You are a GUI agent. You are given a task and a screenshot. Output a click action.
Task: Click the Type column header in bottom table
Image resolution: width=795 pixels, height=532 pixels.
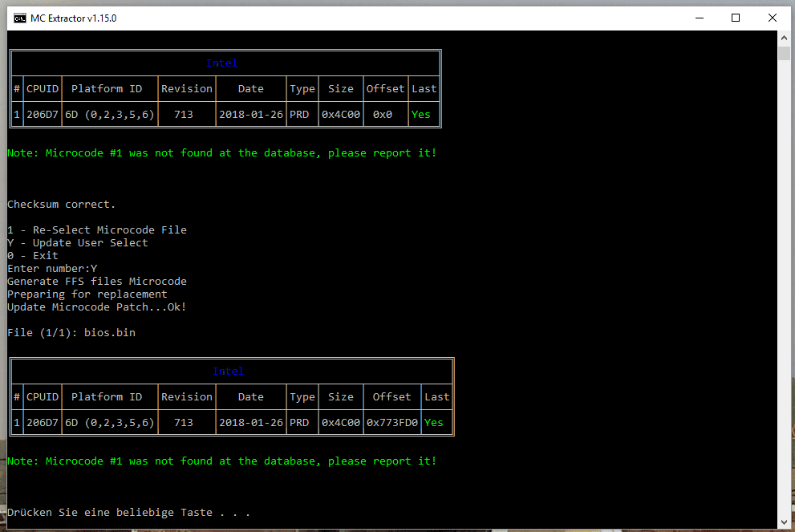pos(302,397)
